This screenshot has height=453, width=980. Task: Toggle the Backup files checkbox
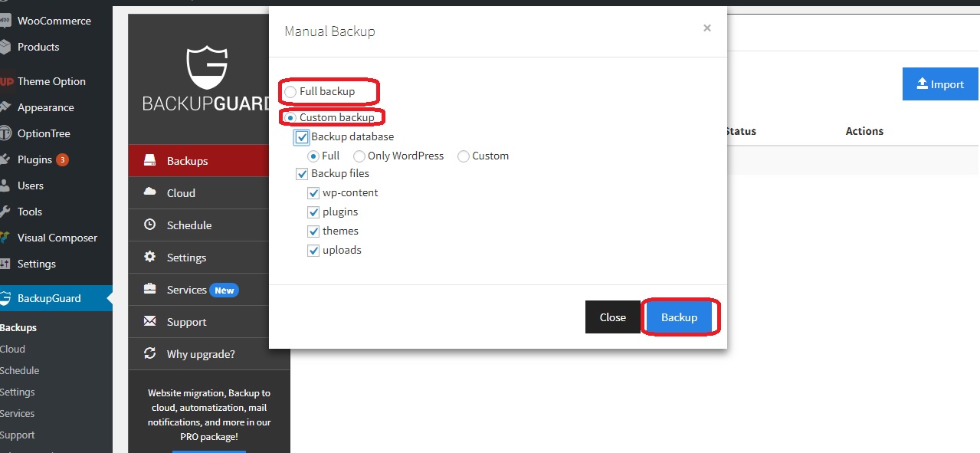(x=302, y=174)
